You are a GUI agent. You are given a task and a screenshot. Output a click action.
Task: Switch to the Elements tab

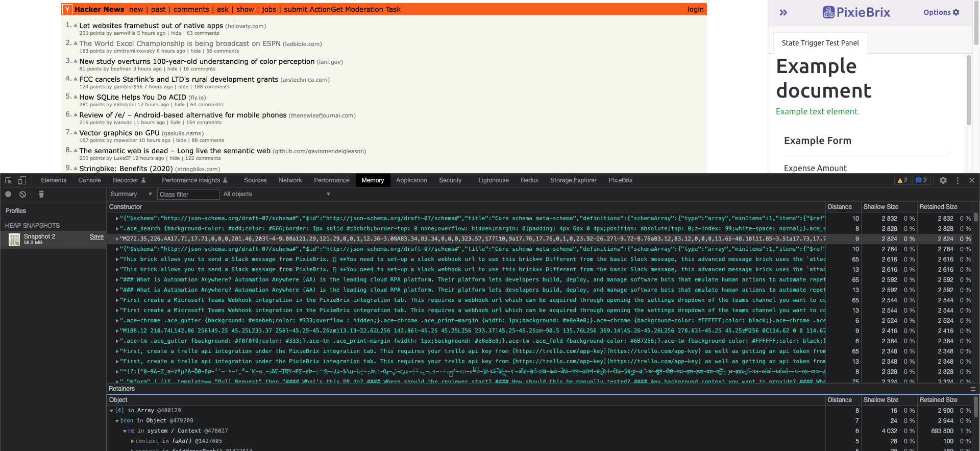(54, 180)
